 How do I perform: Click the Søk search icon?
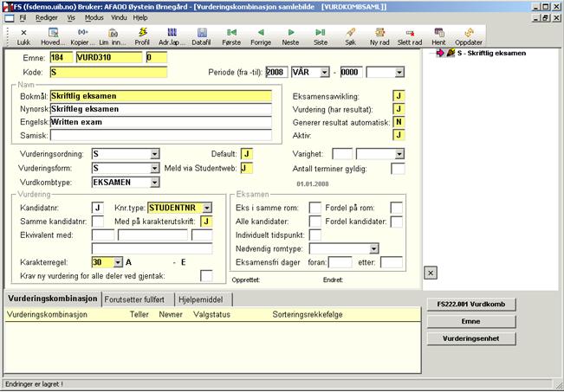[350, 35]
